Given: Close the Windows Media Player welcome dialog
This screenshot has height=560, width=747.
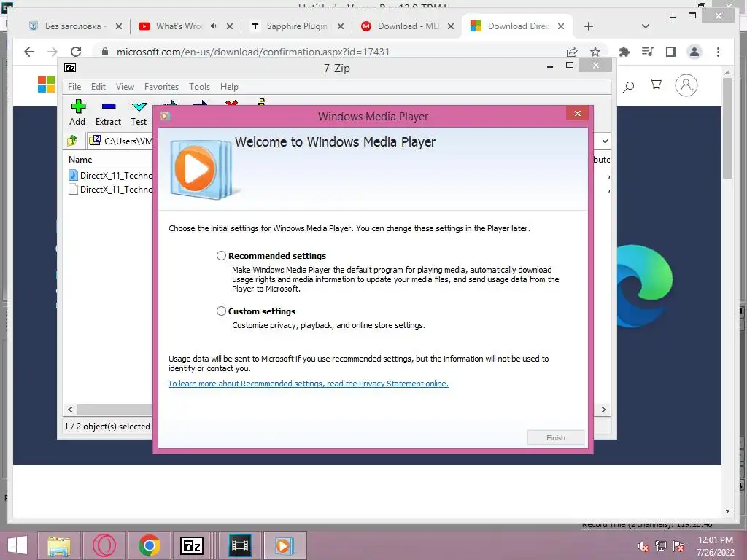Looking at the screenshot, I should [x=578, y=113].
